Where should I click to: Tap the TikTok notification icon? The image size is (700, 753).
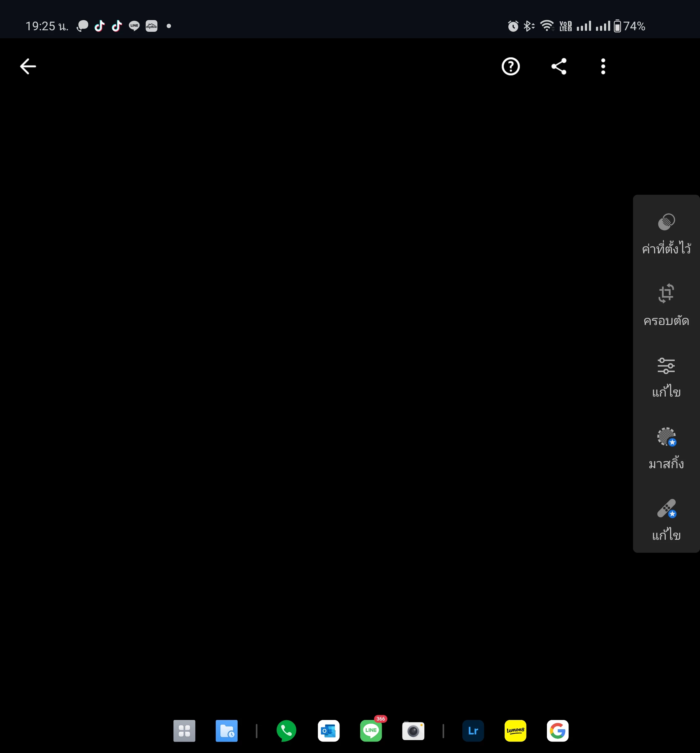100,26
